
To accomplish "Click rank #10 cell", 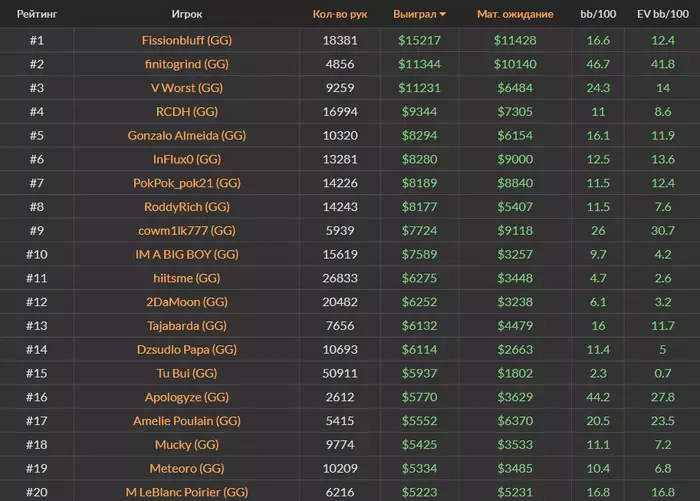I will tap(36, 255).
